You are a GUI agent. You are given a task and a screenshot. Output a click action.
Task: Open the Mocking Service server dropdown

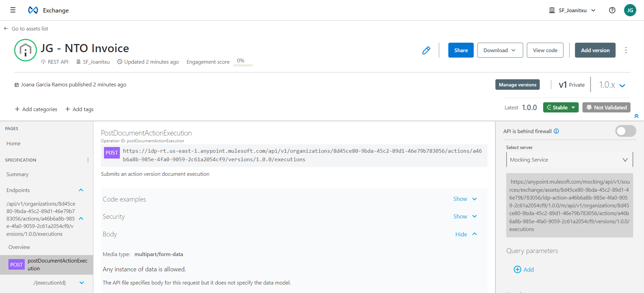(x=569, y=160)
